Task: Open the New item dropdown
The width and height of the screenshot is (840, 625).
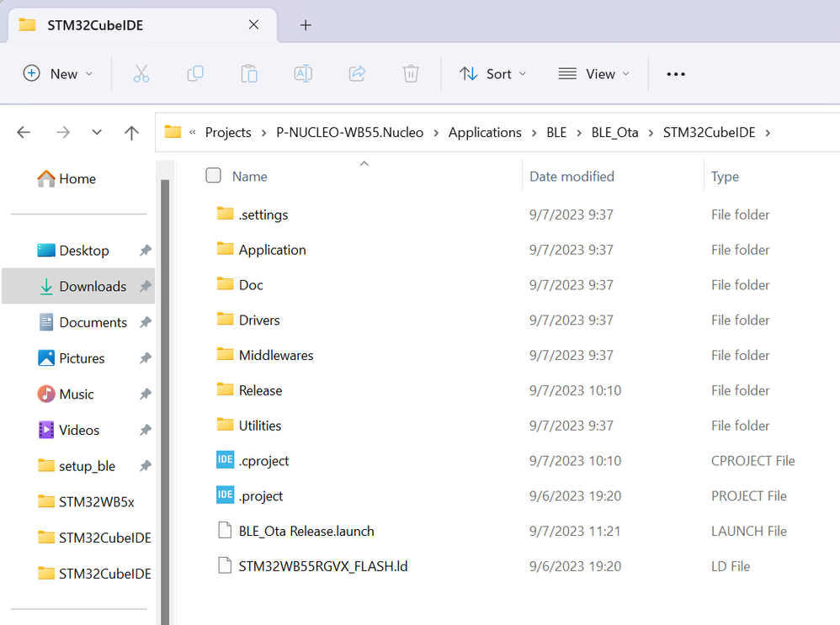Action: pos(57,74)
